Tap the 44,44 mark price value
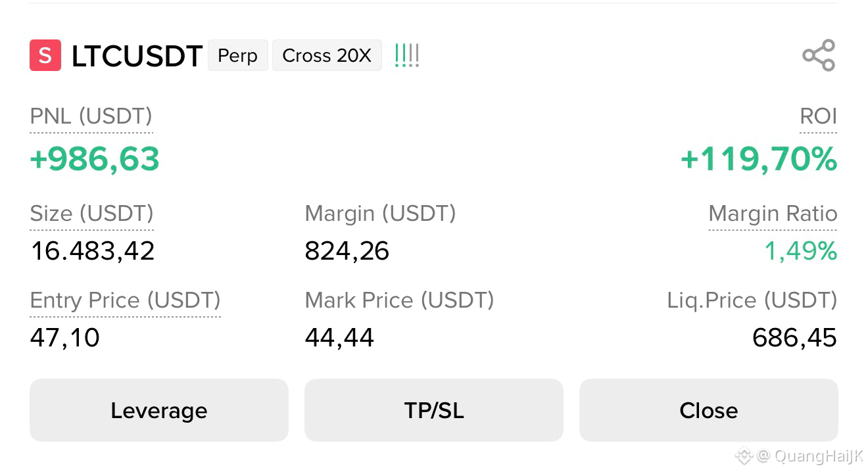Viewport: 868px width, 472px height. coord(339,338)
